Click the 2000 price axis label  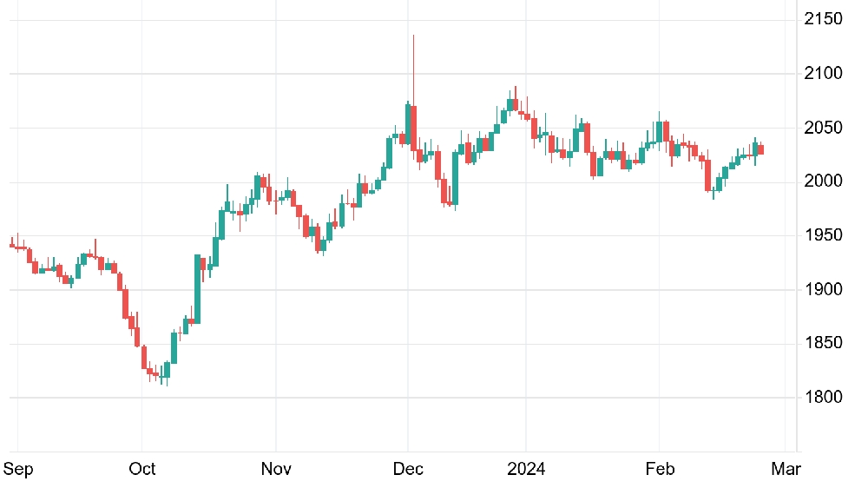(823, 181)
